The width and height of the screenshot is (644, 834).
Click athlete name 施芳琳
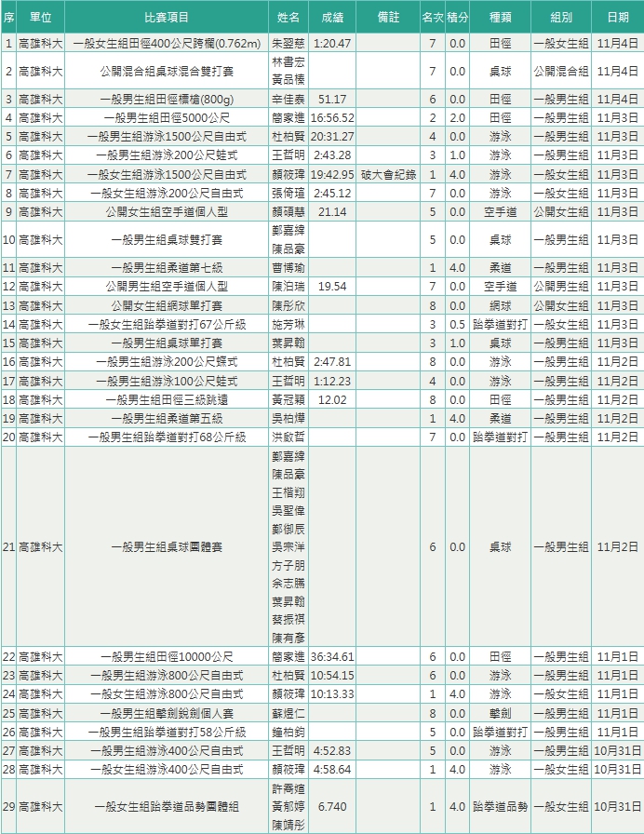pyautogui.click(x=288, y=325)
